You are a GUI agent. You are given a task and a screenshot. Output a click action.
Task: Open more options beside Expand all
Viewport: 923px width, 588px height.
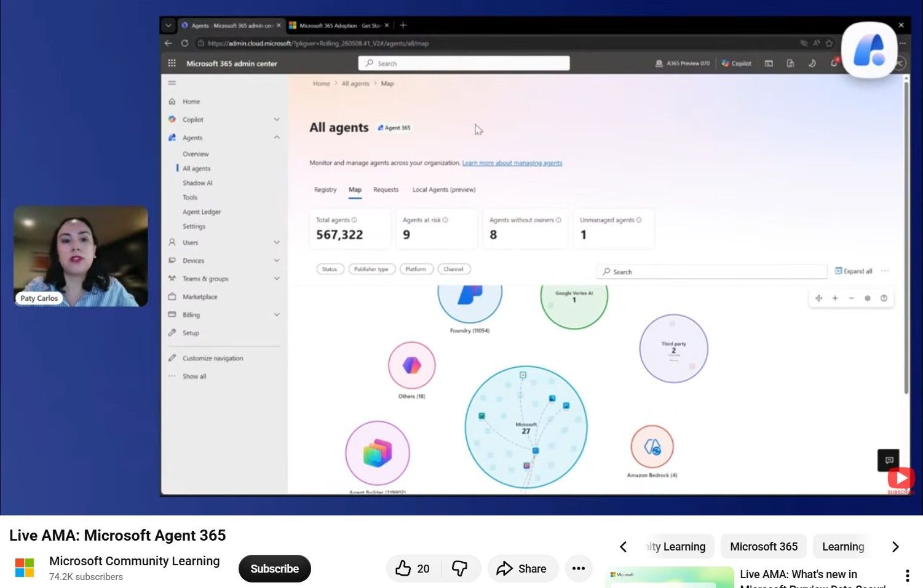885,271
